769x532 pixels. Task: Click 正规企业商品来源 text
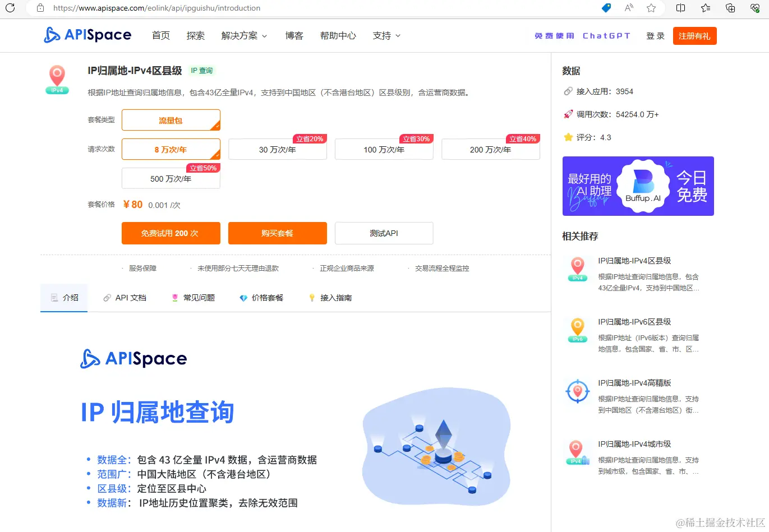(347, 269)
